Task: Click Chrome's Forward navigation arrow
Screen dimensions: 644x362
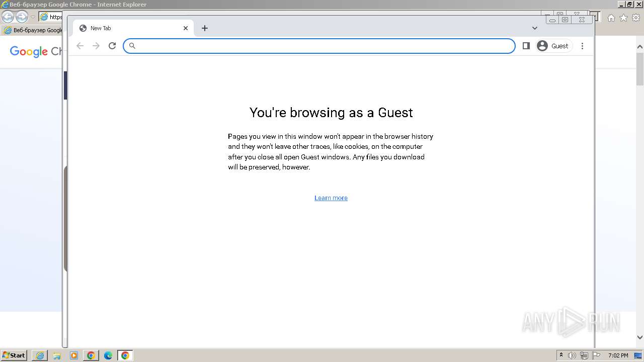Action: pyautogui.click(x=96, y=46)
